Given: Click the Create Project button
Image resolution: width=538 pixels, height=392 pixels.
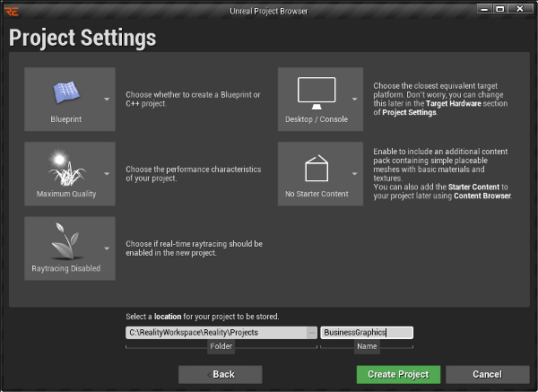Looking at the screenshot, I should pos(398,374).
